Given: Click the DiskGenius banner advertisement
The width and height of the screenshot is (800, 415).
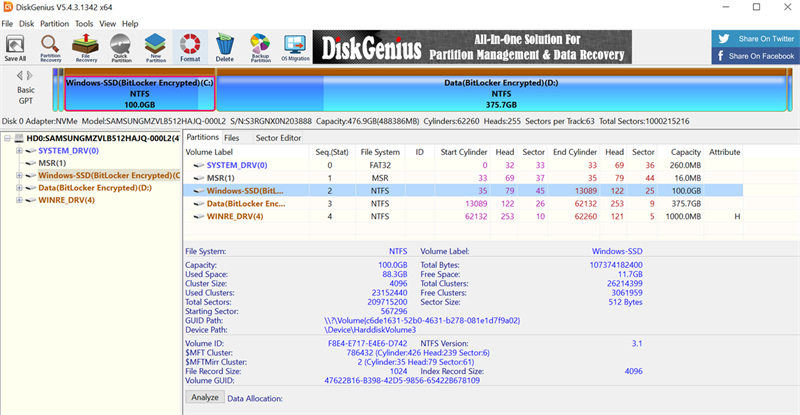Looking at the screenshot, I should tap(472, 47).
